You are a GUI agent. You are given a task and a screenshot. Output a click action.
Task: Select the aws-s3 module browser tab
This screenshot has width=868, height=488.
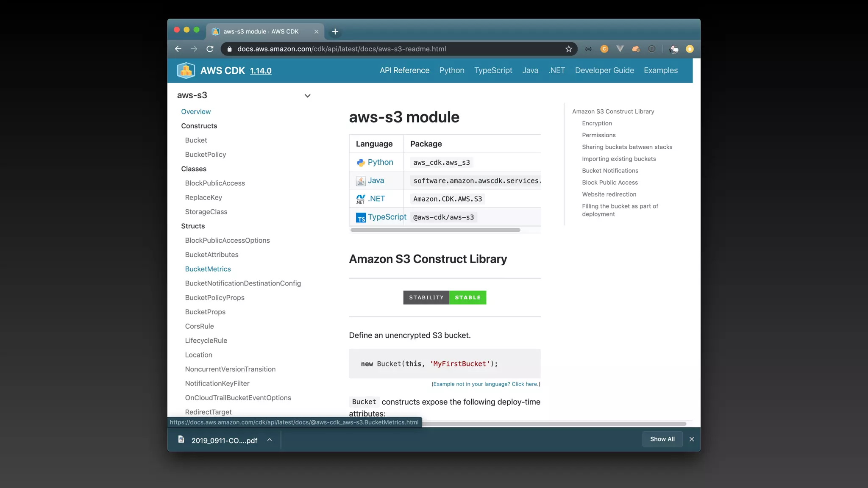coord(261,32)
